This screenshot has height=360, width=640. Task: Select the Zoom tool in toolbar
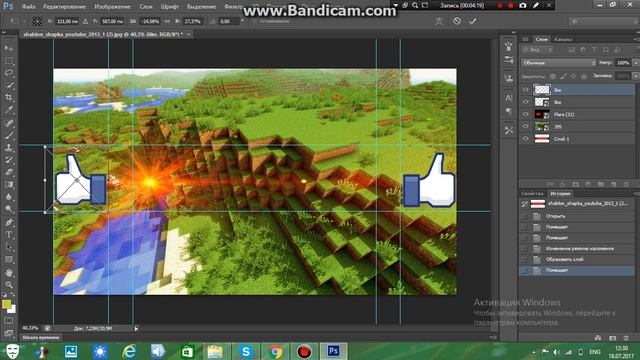click(x=9, y=284)
